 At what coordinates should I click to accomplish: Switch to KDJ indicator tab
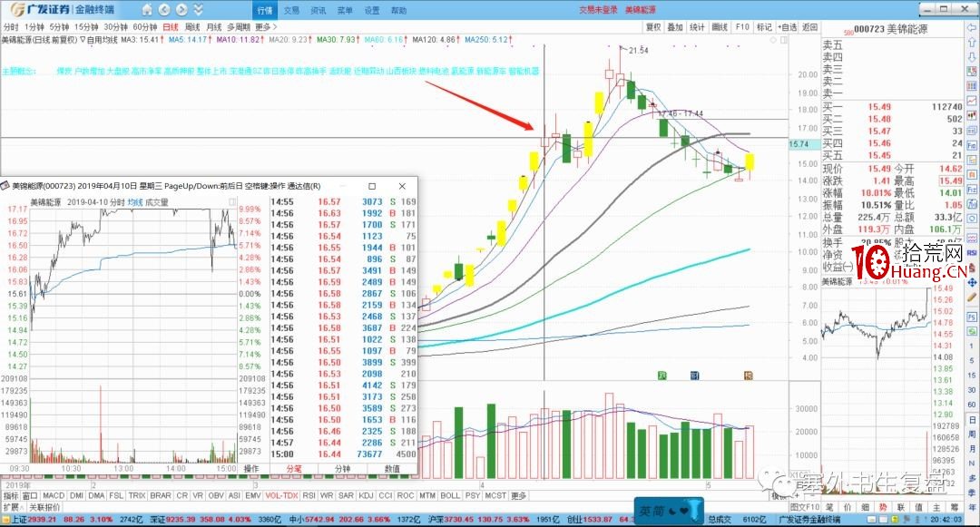367,496
